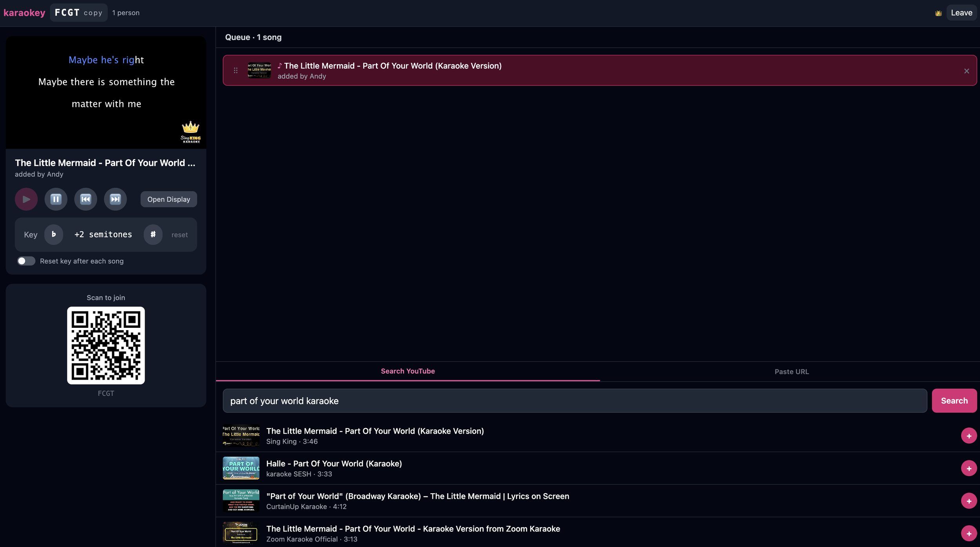Lower the key with the flat button
The width and height of the screenshot is (980, 547).
(x=54, y=234)
